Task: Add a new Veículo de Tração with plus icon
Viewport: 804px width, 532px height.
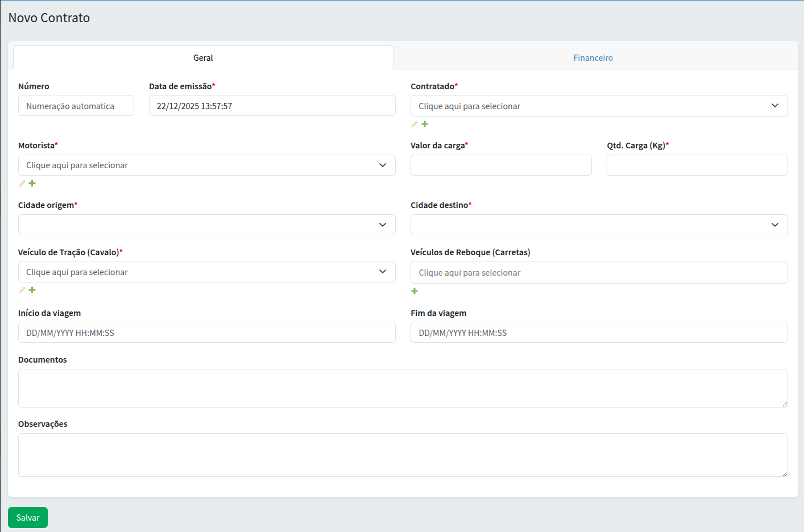Action: pyautogui.click(x=32, y=290)
